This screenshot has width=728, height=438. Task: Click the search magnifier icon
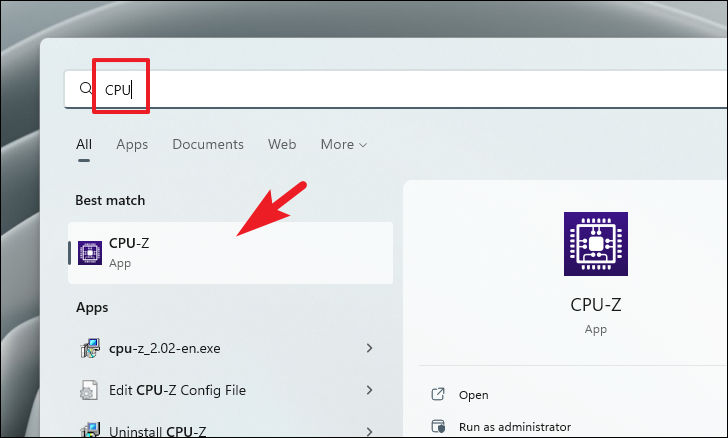(x=86, y=88)
